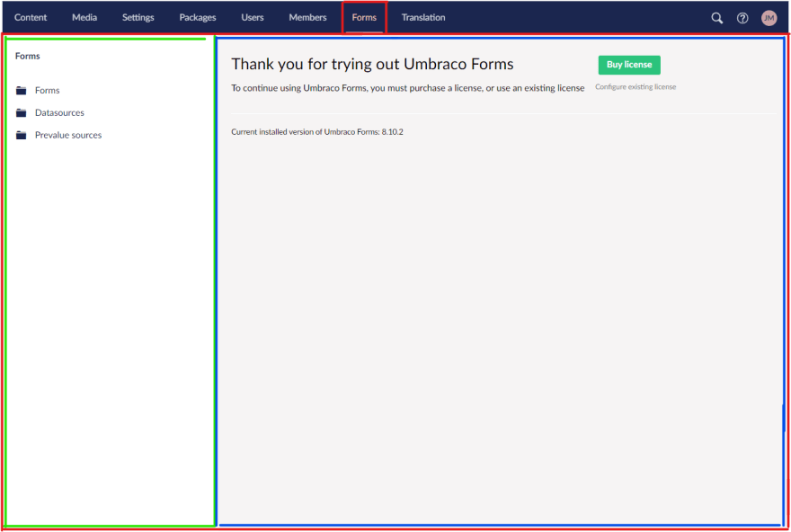Navigate to the Members section
Viewport: 791px width, 532px height.
pos(307,17)
